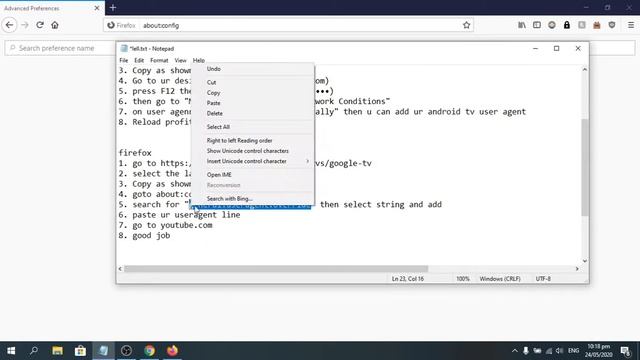
Task: Open the taskbar clock and date
Action: (598, 351)
